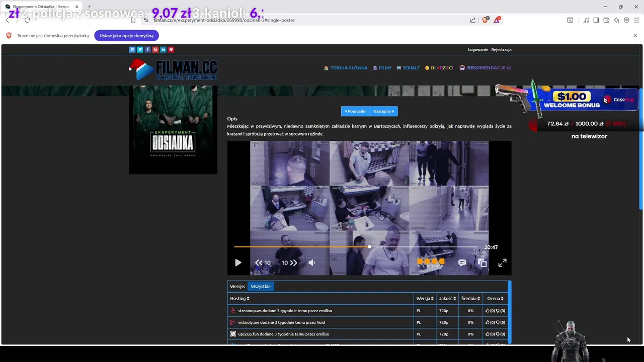The width and height of the screenshot is (644, 362).
Task: Select vidmoly.me hosting row
Action: coord(368,322)
